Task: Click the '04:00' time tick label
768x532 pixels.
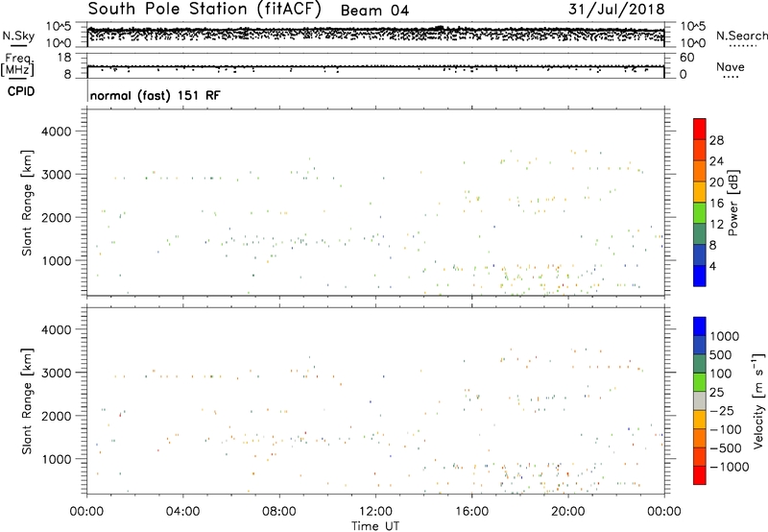Action: pyautogui.click(x=183, y=512)
